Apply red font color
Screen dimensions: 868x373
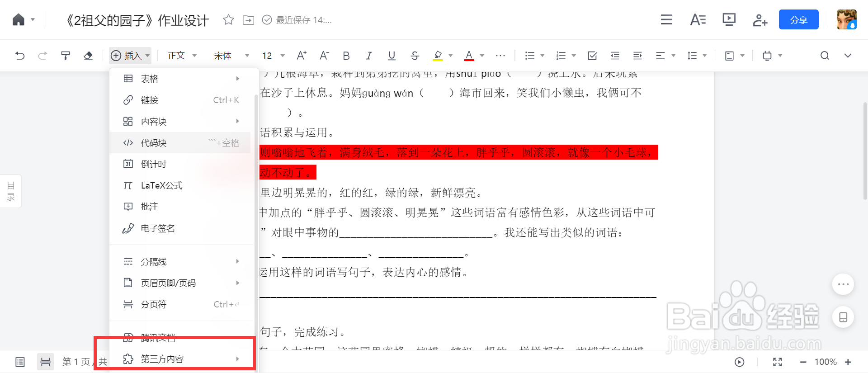click(x=469, y=56)
